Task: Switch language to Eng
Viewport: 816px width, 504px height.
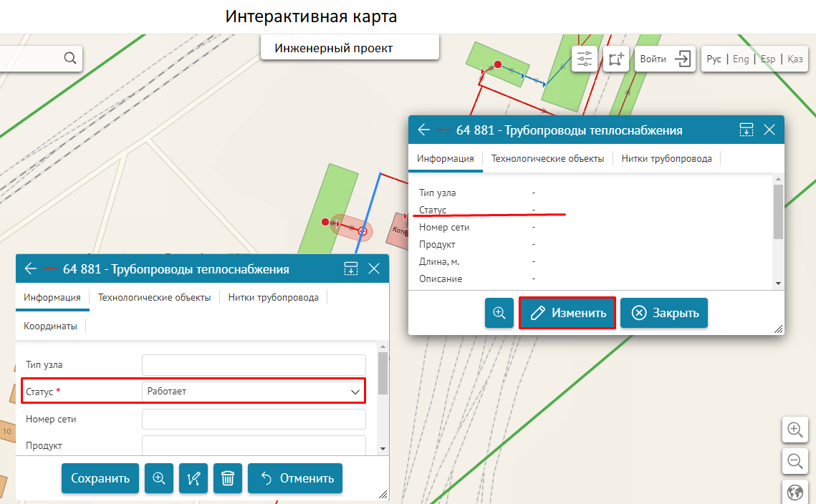Action: pos(741,59)
